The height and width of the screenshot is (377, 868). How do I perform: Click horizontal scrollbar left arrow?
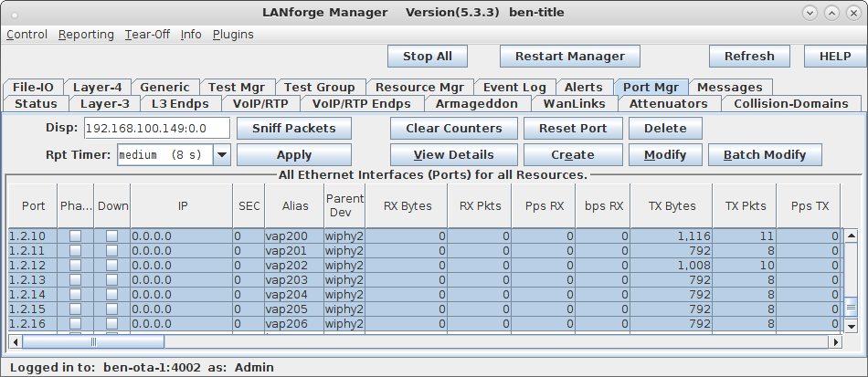click(x=16, y=342)
